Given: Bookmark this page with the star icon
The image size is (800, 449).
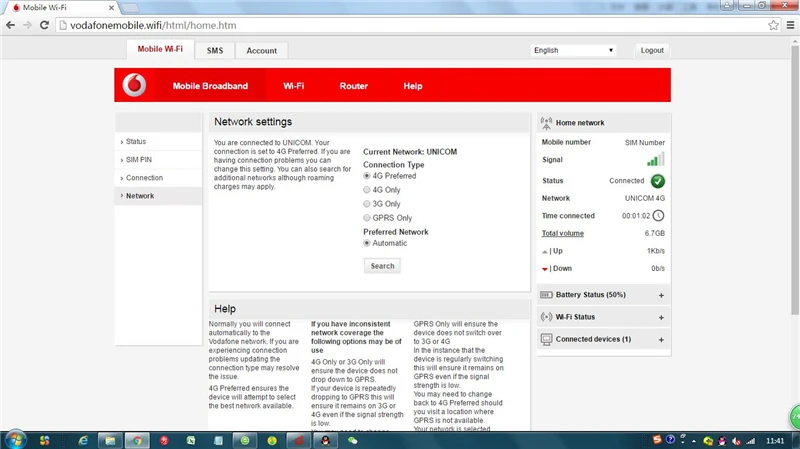Looking at the screenshot, I should click(773, 25).
